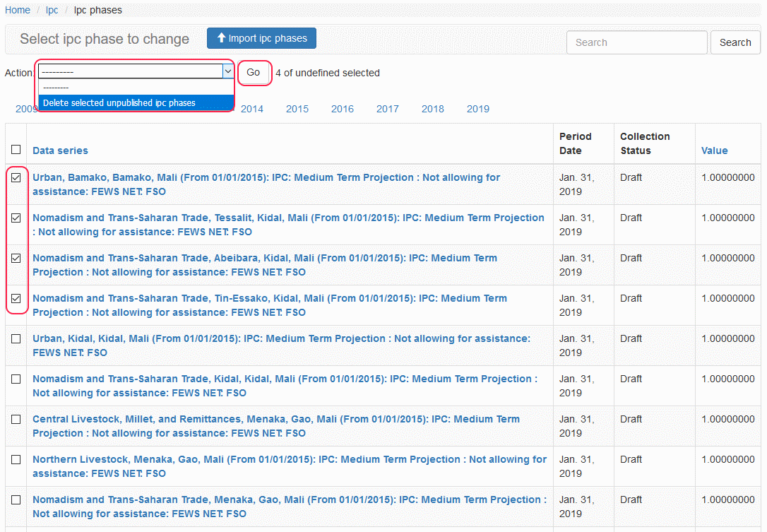
Task: Toggle the select-all checkbox in table header
Action: [x=16, y=149]
